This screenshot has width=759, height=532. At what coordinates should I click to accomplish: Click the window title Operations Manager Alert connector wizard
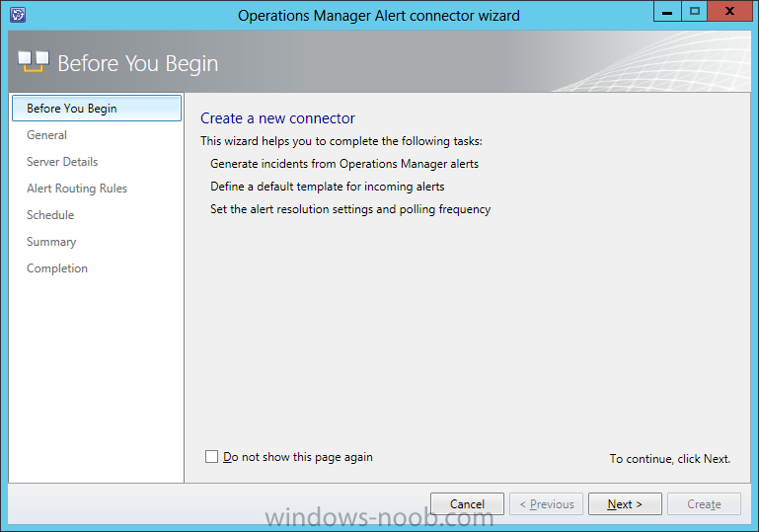click(379, 16)
